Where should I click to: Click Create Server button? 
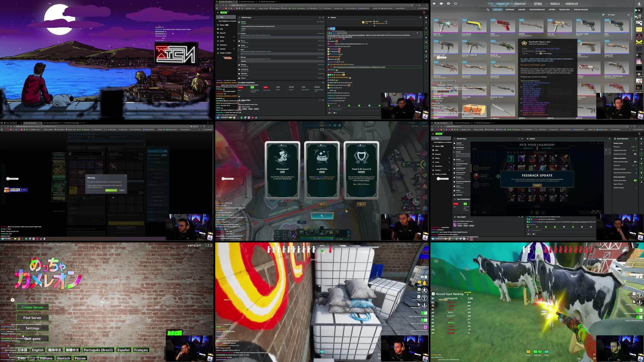click(32, 307)
